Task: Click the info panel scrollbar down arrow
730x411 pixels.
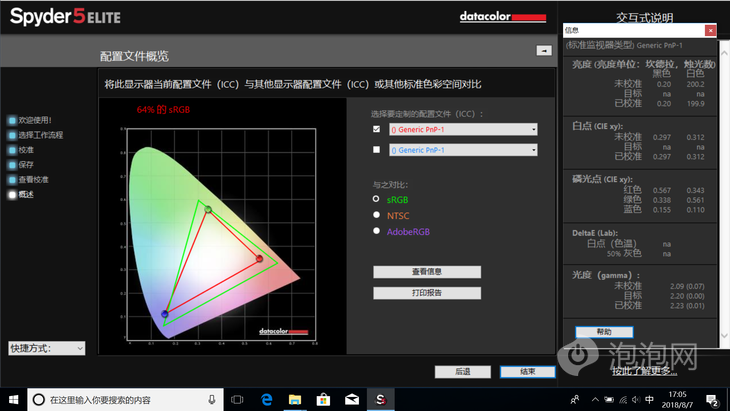Action: point(724,336)
